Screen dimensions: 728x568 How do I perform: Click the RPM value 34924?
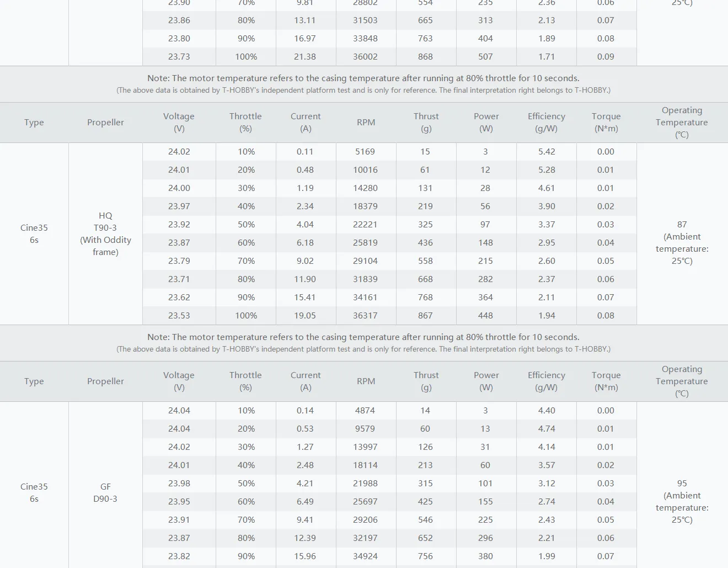click(365, 556)
